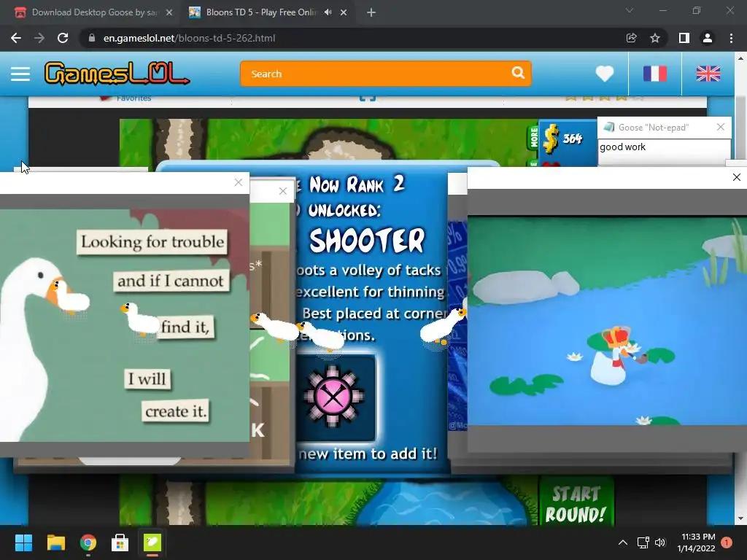Image resolution: width=747 pixels, height=560 pixels.
Task: Close the Goose Not-epad window
Action: [720, 127]
